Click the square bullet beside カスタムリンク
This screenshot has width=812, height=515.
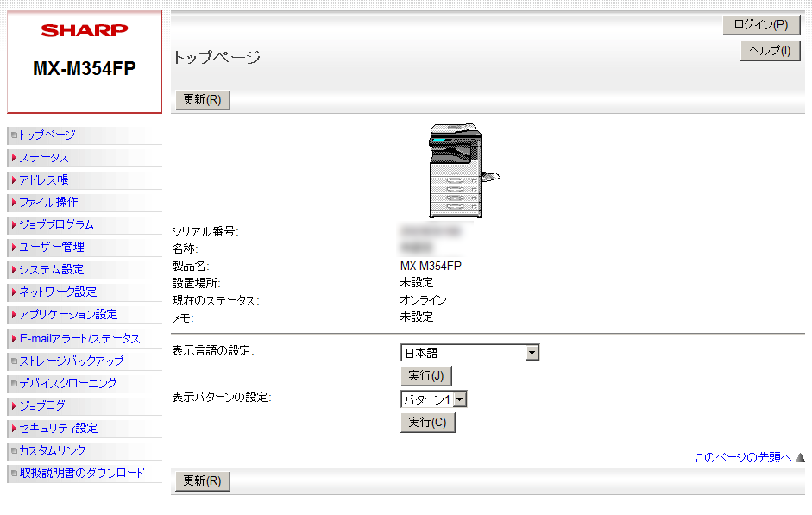tap(15, 451)
